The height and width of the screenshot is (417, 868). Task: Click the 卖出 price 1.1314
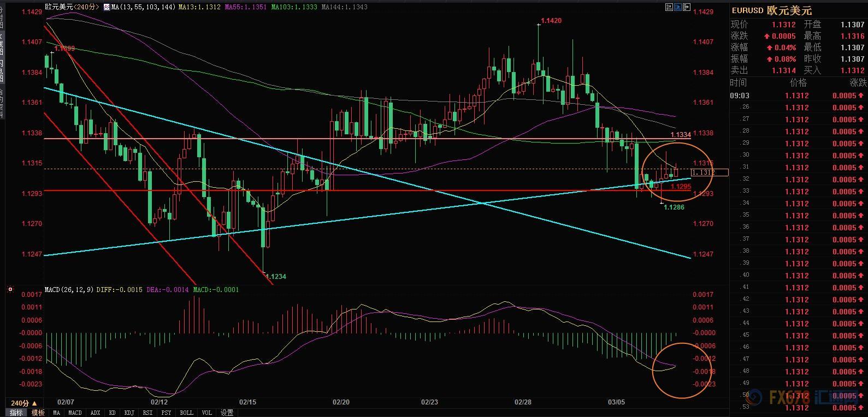coord(783,70)
